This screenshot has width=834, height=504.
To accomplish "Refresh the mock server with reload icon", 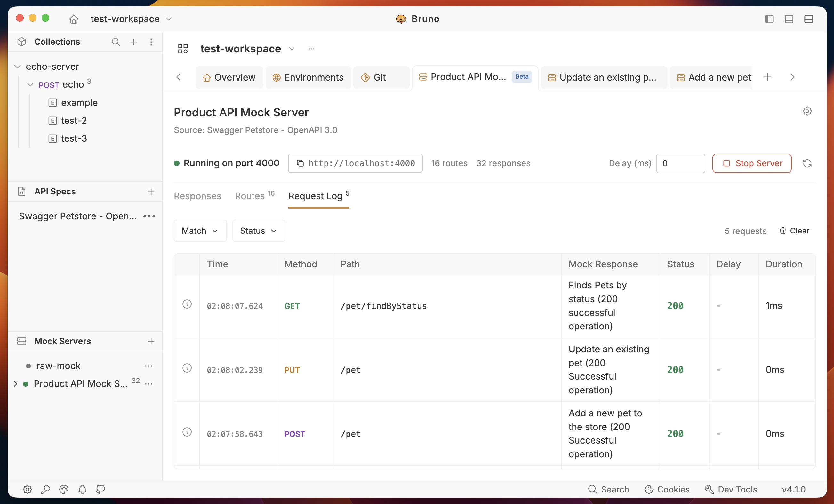I will [807, 164].
